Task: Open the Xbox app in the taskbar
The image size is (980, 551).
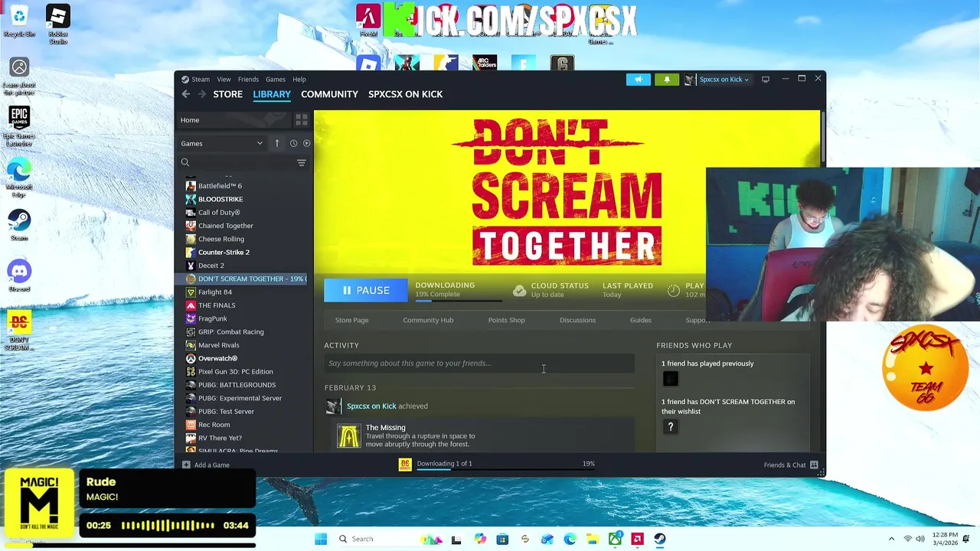Action: tap(615, 539)
